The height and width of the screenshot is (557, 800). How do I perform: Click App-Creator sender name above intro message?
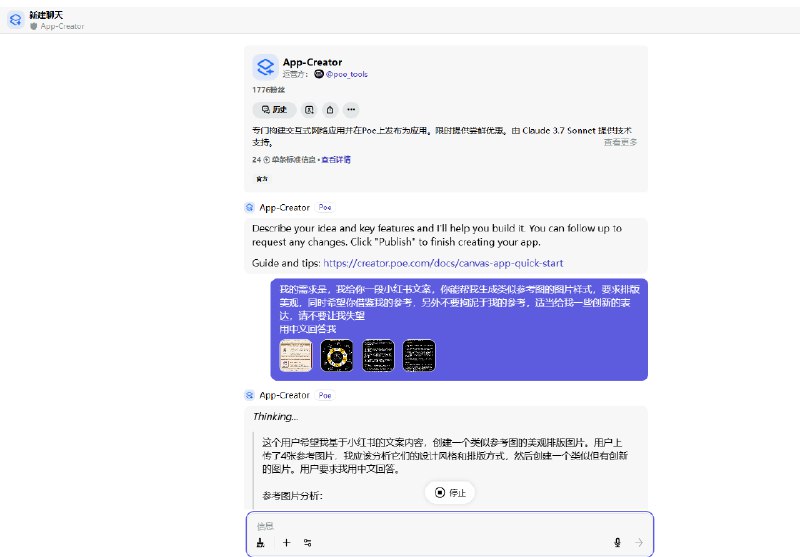point(284,208)
